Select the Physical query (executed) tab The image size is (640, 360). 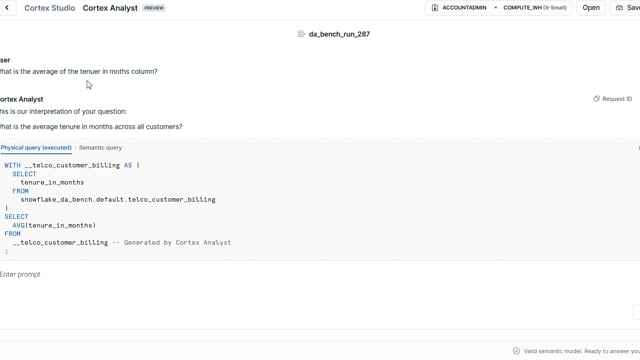(x=36, y=148)
